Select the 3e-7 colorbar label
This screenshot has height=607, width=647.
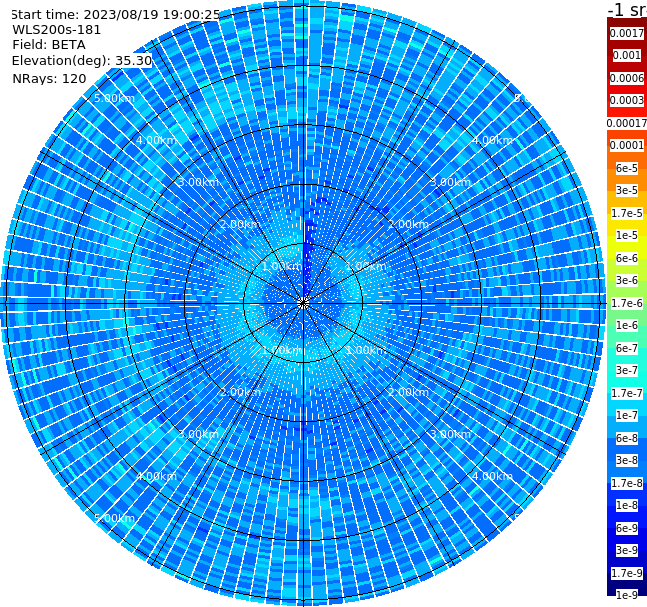click(x=627, y=370)
